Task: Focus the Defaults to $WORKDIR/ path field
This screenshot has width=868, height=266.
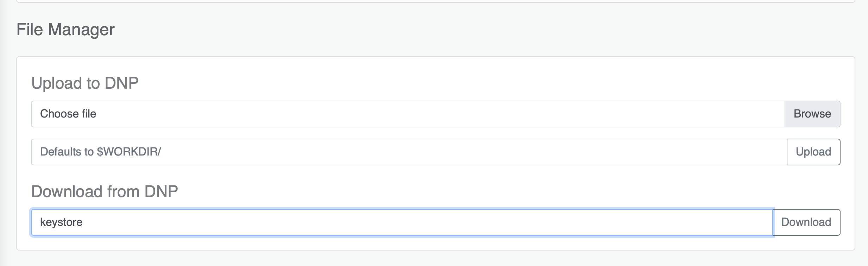Action: tap(409, 152)
